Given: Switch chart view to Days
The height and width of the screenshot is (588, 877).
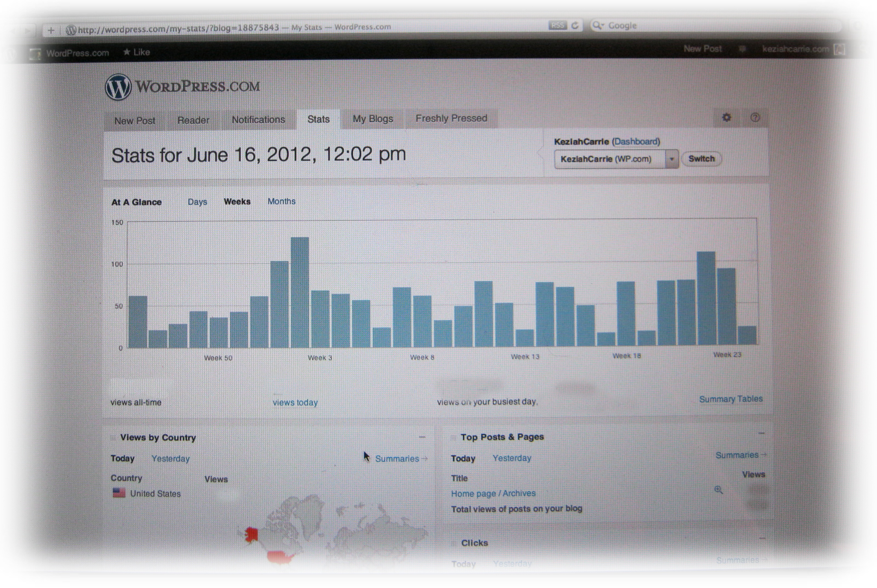Looking at the screenshot, I should (197, 202).
